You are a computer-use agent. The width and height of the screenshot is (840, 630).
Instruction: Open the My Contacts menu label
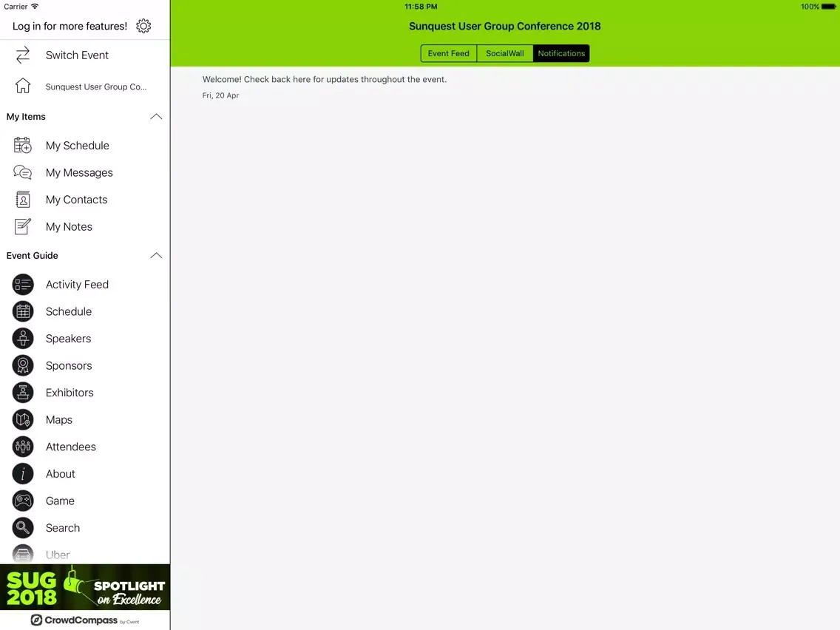click(x=76, y=200)
